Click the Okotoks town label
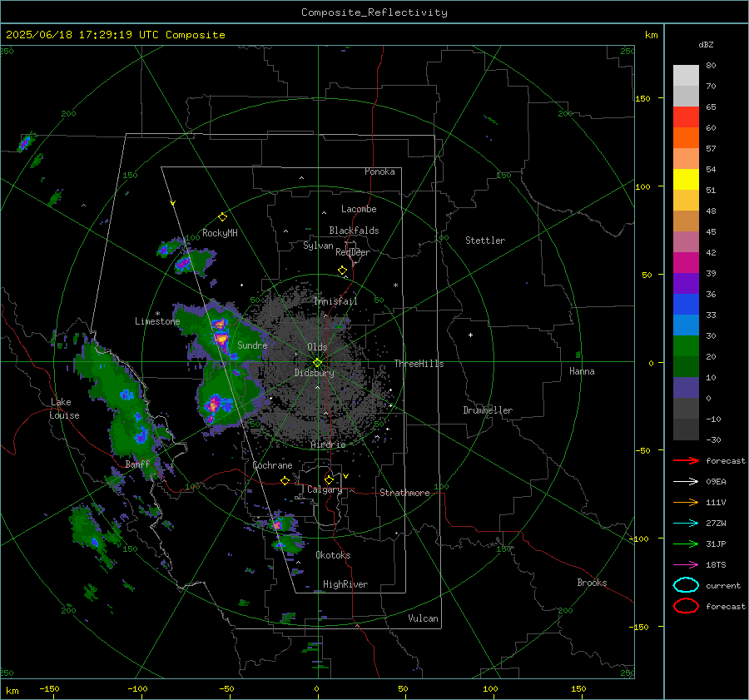 click(333, 555)
